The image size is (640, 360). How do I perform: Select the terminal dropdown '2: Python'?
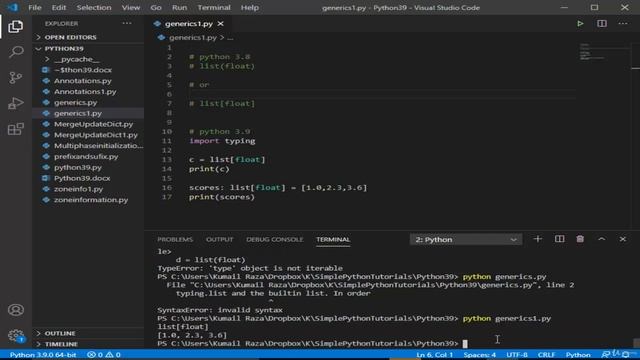click(x=466, y=240)
